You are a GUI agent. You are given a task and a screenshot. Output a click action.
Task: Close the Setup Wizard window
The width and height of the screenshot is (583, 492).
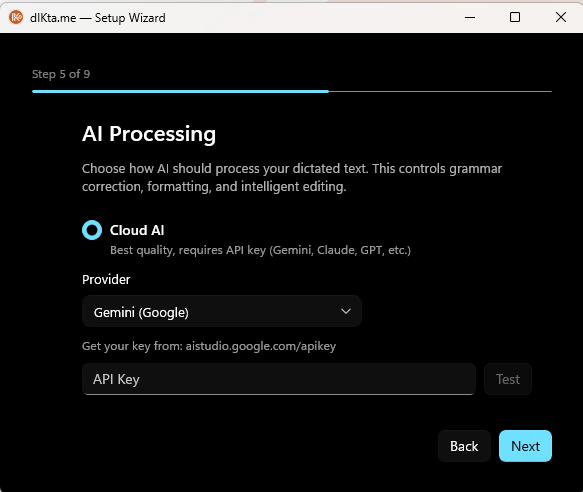pyautogui.click(x=561, y=17)
